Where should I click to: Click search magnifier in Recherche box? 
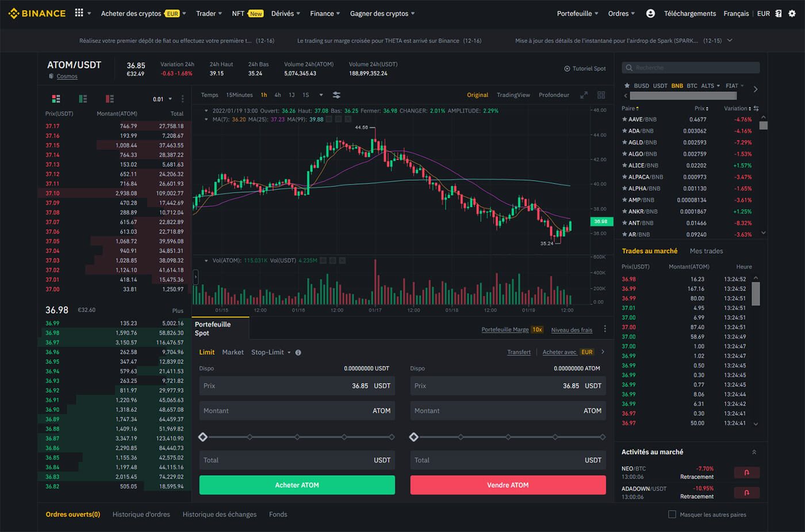click(629, 68)
